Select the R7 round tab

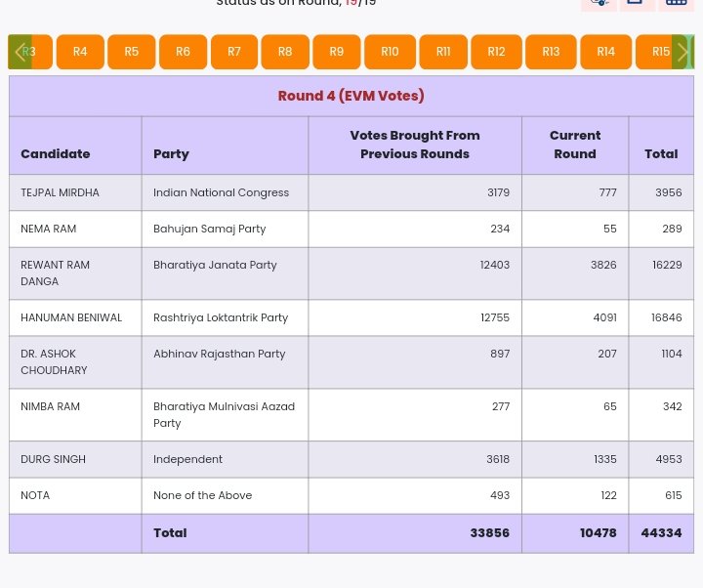tap(234, 52)
